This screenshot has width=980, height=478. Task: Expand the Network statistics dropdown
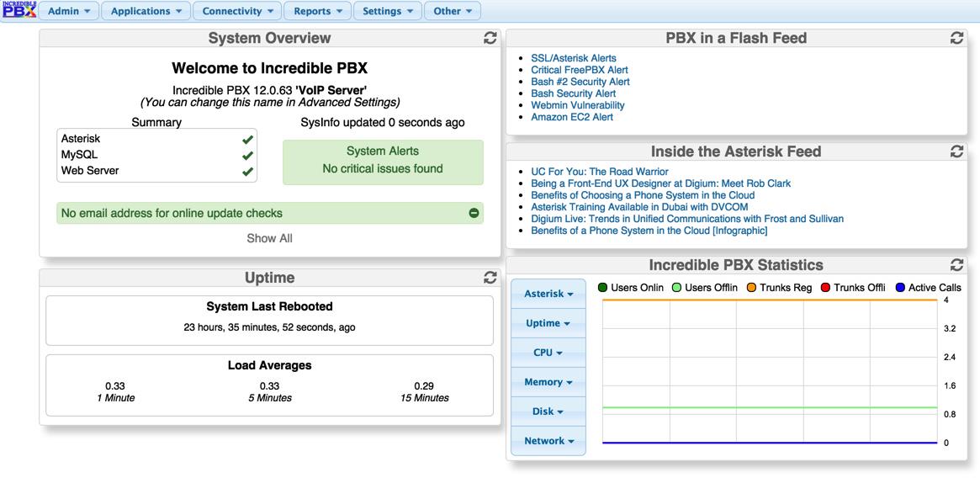click(x=548, y=440)
